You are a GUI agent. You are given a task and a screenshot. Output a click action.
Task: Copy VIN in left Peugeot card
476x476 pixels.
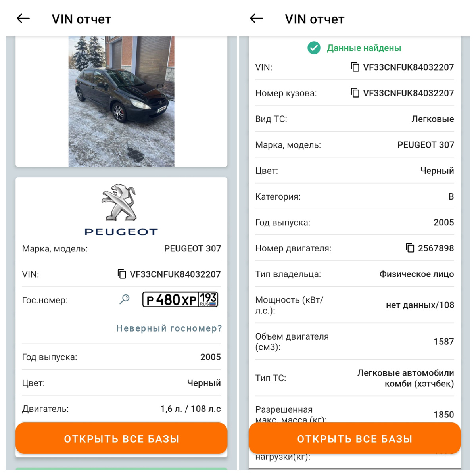[122, 274]
